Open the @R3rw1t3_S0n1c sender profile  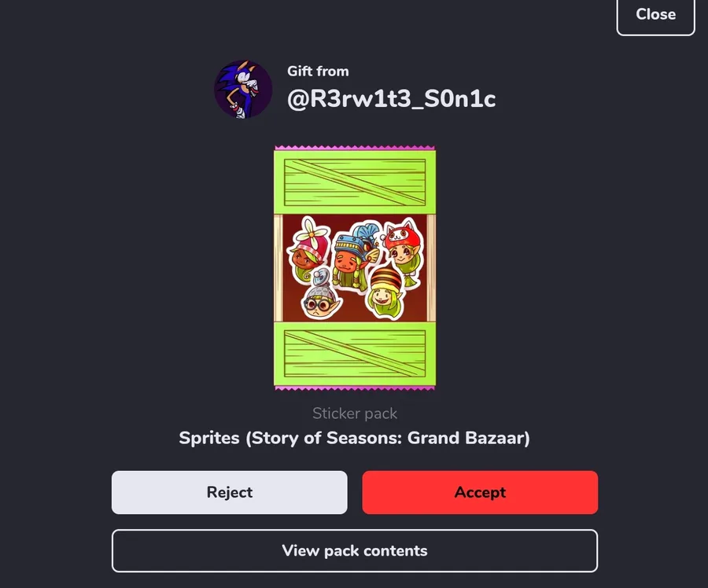tap(392, 99)
